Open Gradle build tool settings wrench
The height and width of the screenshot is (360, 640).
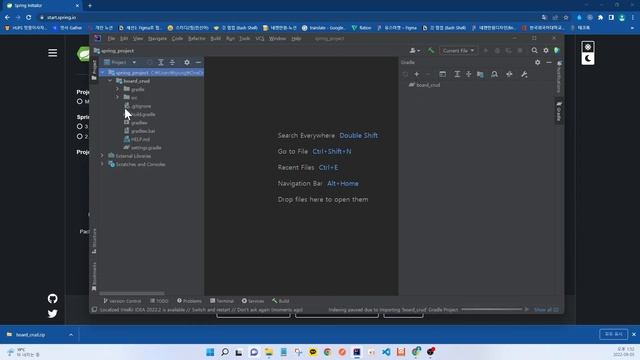(x=524, y=74)
